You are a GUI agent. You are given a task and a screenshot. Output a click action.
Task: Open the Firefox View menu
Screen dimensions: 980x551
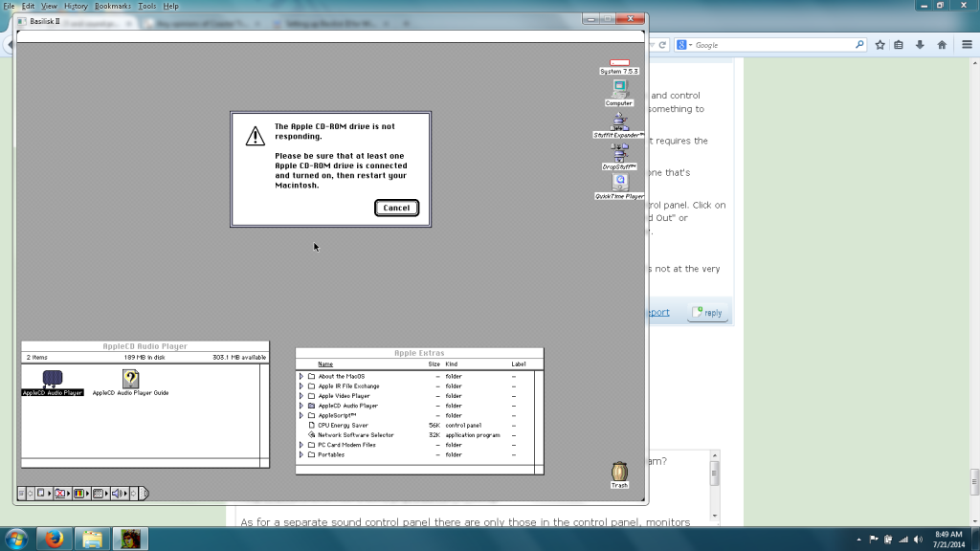pyautogui.click(x=49, y=7)
